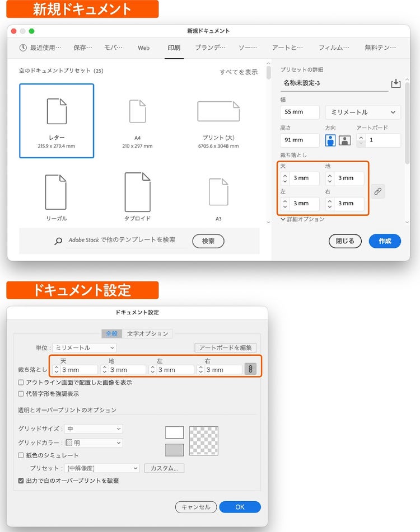The image size is (420, 532).
Task: Switch to the Web tab
Action: [143, 48]
